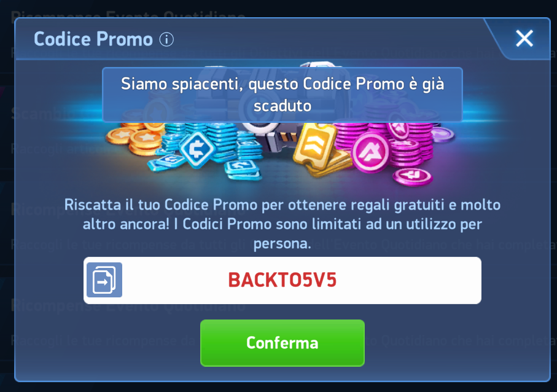Viewport: 557px width, 392px height.
Task: Focus the promo code field showing BACKTO5V5
Action: 282,280
